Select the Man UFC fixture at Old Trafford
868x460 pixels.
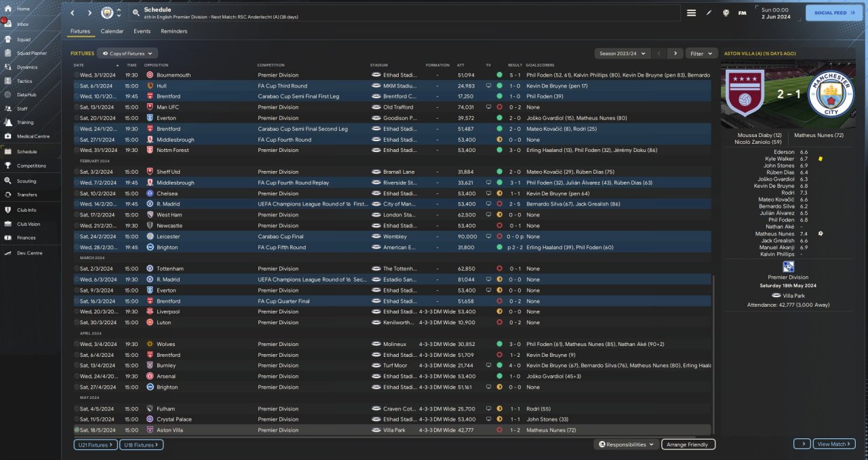click(x=393, y=107)
